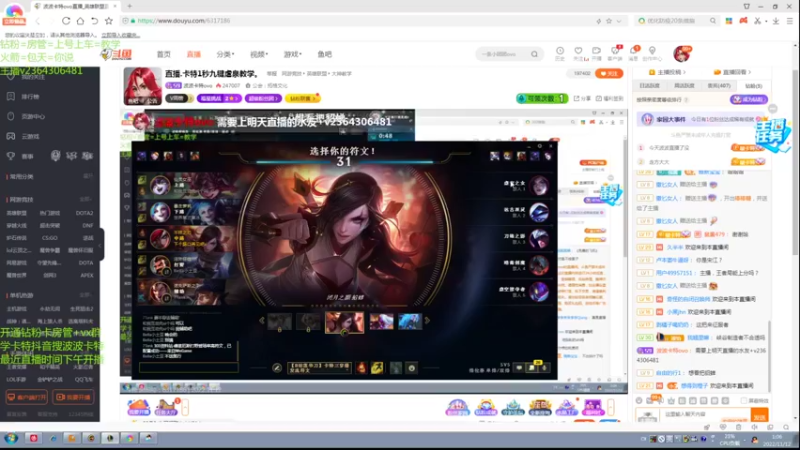Viewport: 800px width, 450px height.
Task: Click the purple 成为钻粉 button
Action: pos(748,99)
